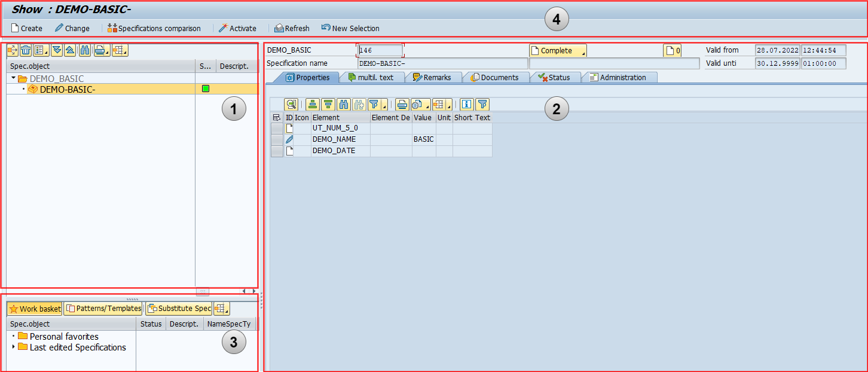
Task: Click the collapse all nodes icon
Action: [70, 50]
